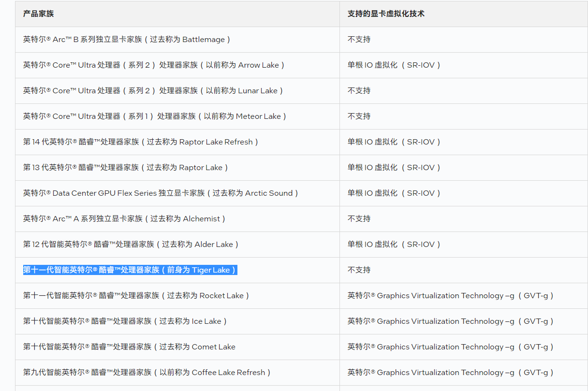This screenshot has height=391, width=588.
Task: Click 不支持 in the Alchemist row
Action: pos(359,219)
